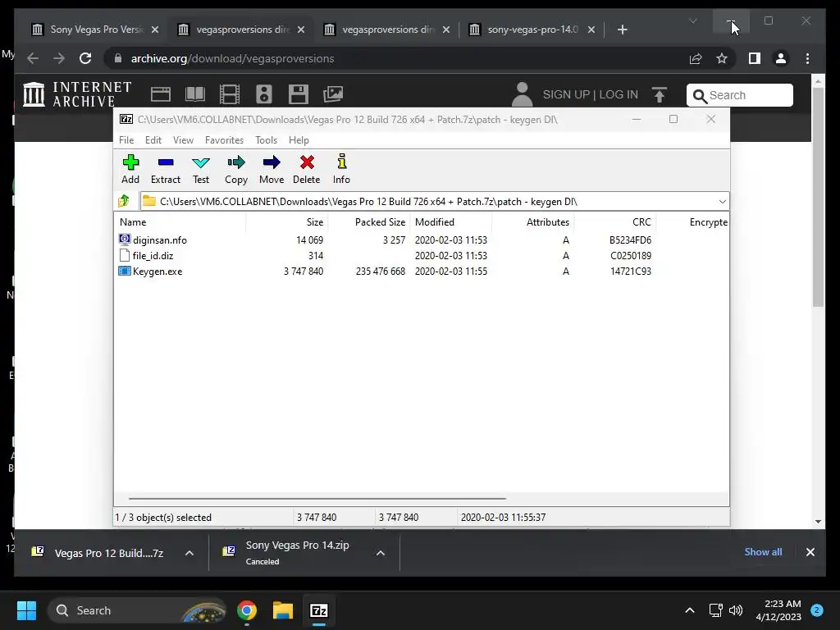This screenshot has width=840, height=630.
Task: Show hidden system tray icons
Action: tap(689, 610)
